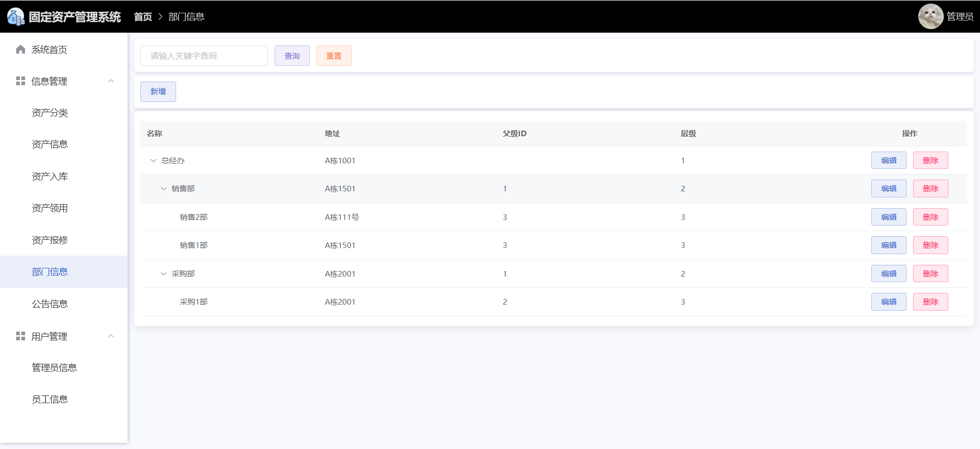Delete the 销售2部 department row
Screen dimensions: 980x449
(x=930, y=217)
